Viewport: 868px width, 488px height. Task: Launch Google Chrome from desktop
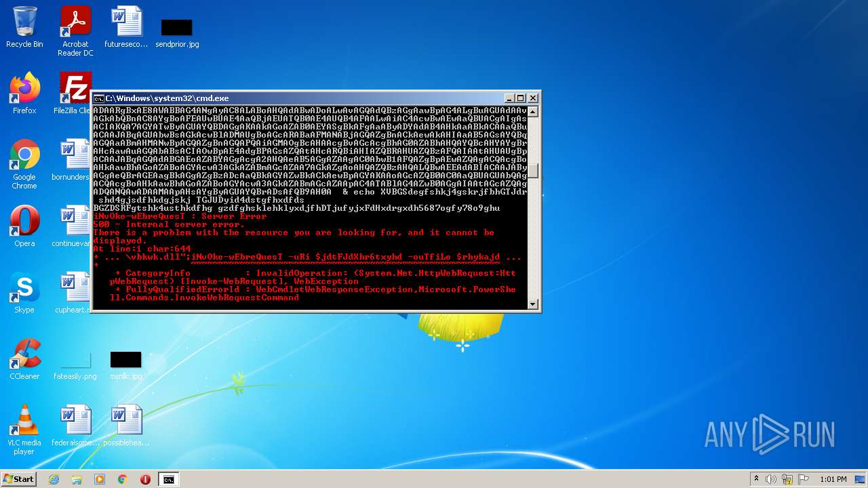pyautogui.click(x=24, y=164)
